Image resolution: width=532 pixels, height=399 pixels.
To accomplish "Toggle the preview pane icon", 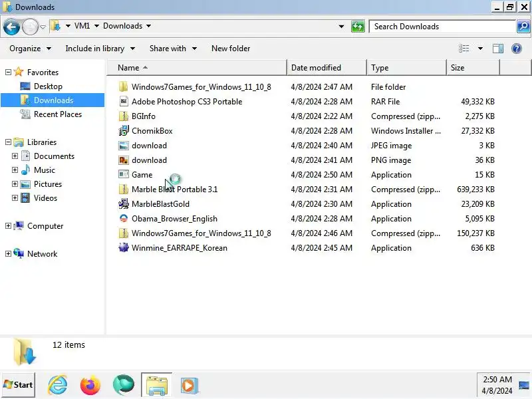I will click(x=497, y=49).
